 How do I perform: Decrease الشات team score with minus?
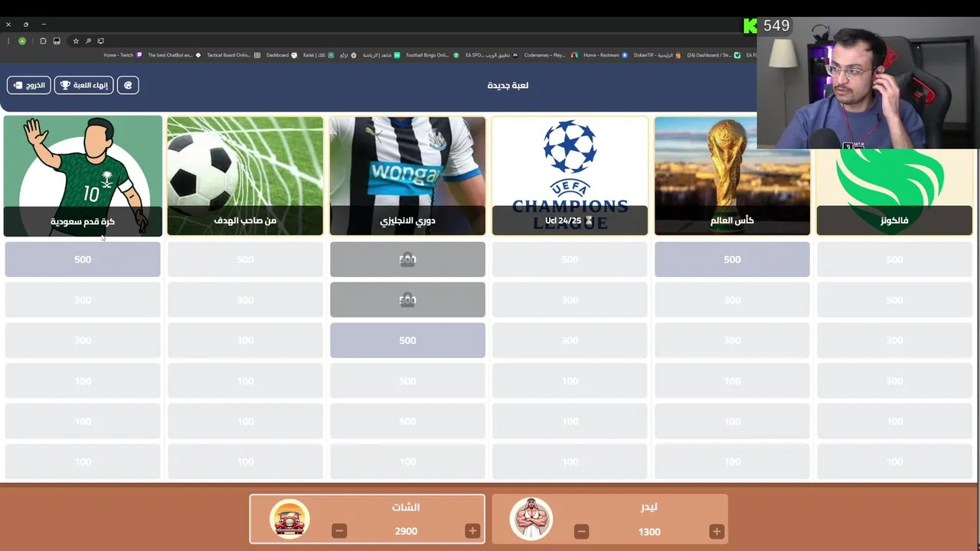pyautogui.click(x=339, y=531)
